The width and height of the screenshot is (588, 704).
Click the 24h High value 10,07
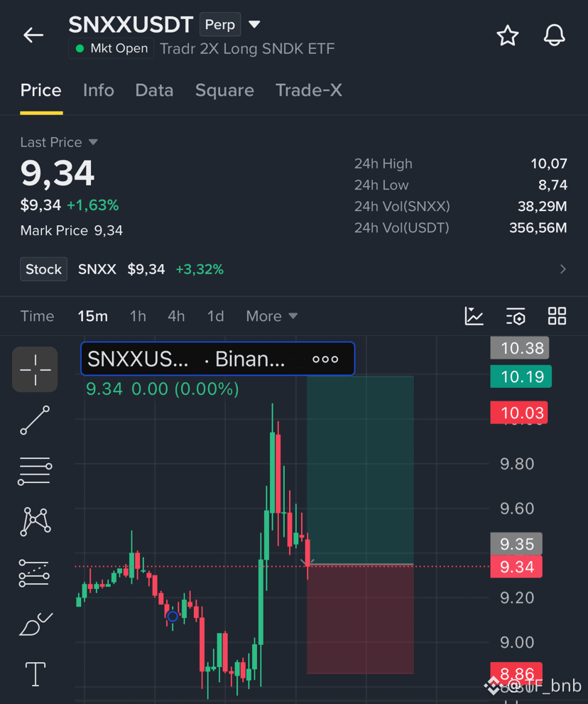549,163
